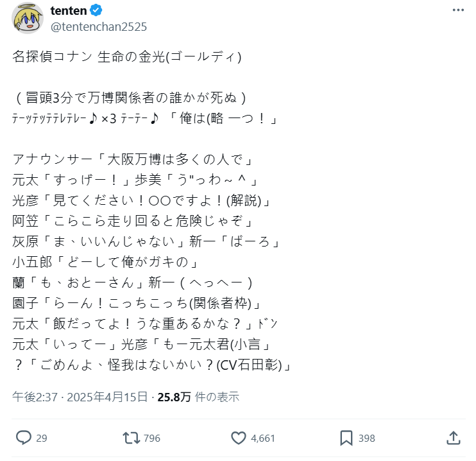Click the 398 bookmarks count
This screenshot has width=476, height=461.
click(366, 439)
